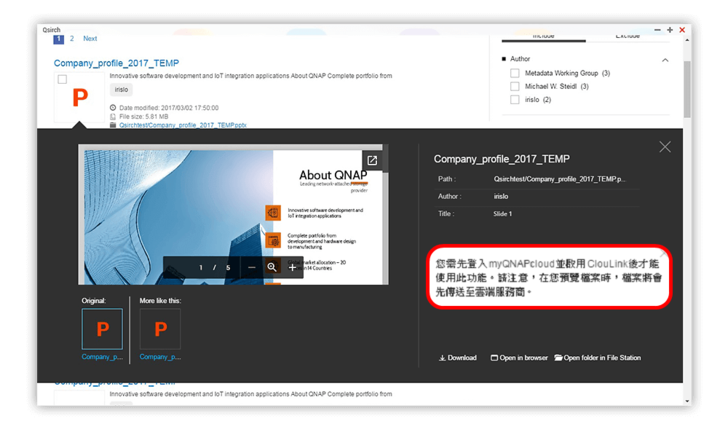Click the Title value Slide 1
This screenshot has height=437, width=728.
point(502,214)
